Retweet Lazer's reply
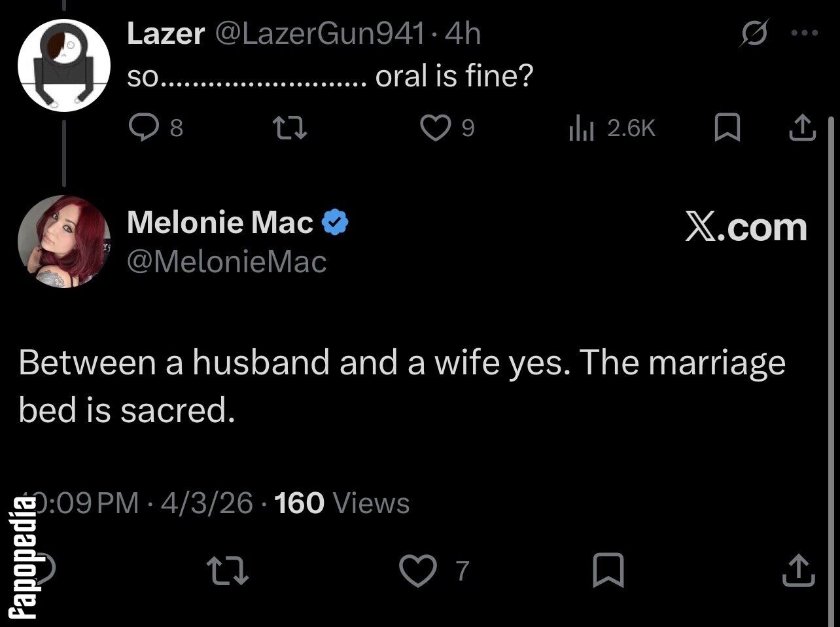The image size is (840, 627). [290, 128]
